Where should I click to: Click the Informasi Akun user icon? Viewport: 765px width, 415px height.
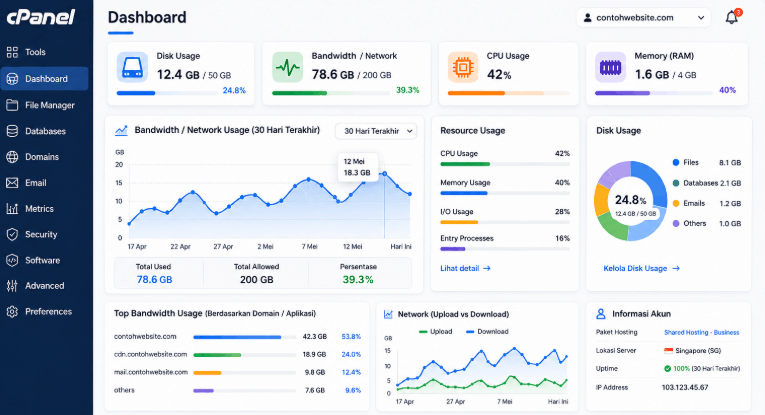pos(601,314)
